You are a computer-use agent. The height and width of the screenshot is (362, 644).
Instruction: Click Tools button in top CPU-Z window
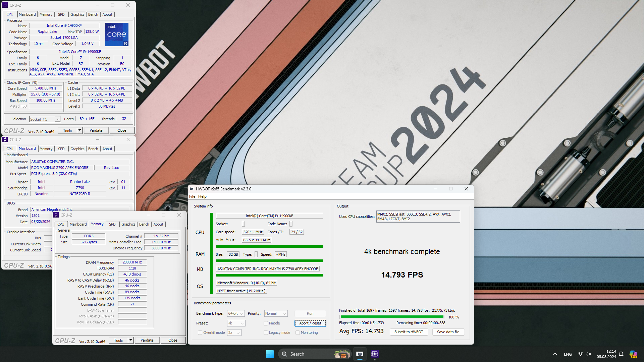[x=67, y=130]
